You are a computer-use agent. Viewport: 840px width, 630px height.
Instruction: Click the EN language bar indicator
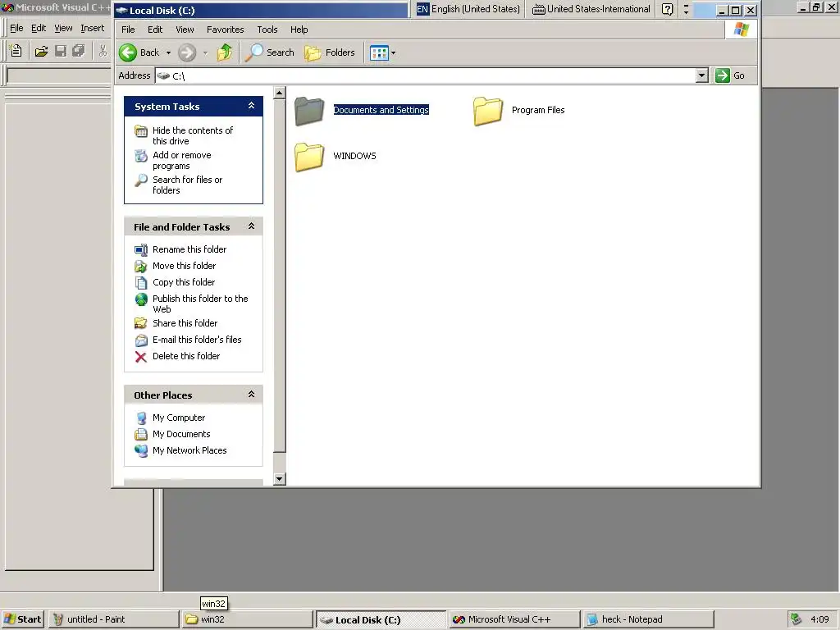point(422,9)
